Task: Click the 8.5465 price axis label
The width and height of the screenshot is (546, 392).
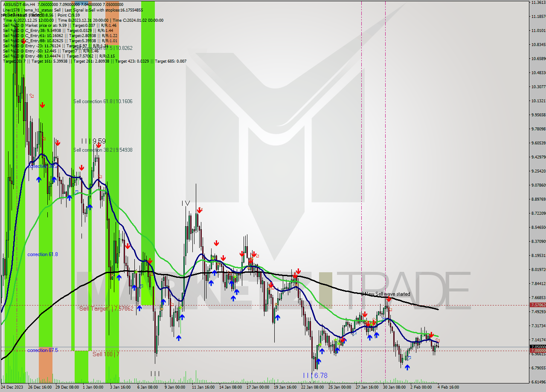Action: (x=538, y=228)
